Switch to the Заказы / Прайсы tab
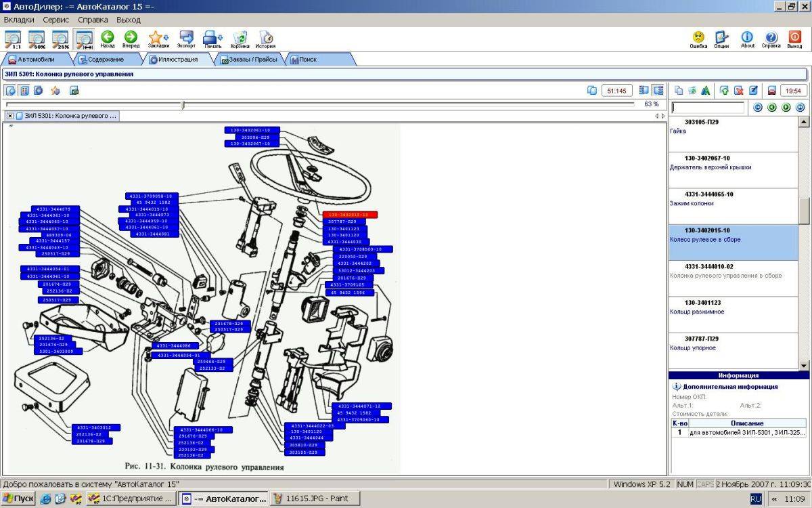The height and width of the screenshot is (508, 812). point(250,60)
